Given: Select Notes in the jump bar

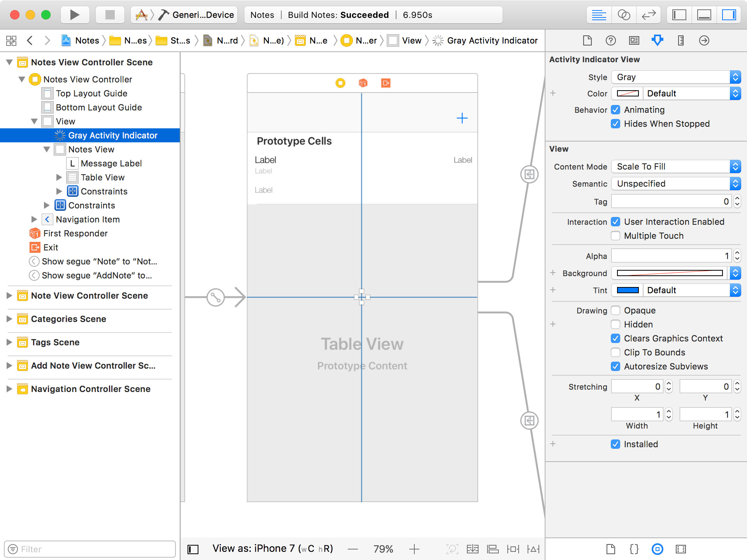Looking at the screenshot, I should click(86, 40).
